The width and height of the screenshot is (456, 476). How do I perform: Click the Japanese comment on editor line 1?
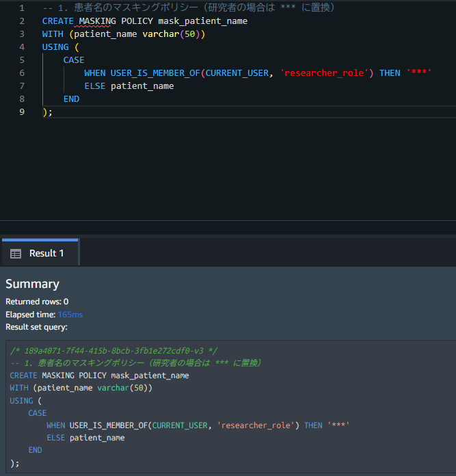189,8
